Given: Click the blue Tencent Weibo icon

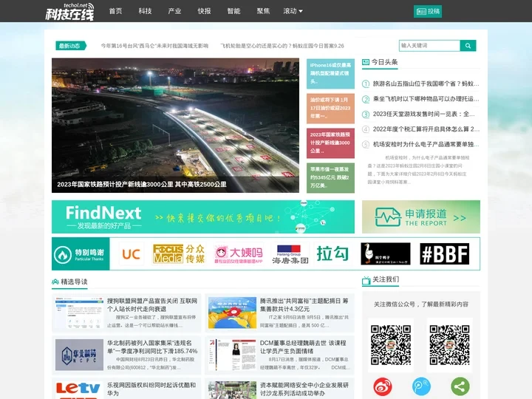Looking at the screenshot, I should coord(421,386).
